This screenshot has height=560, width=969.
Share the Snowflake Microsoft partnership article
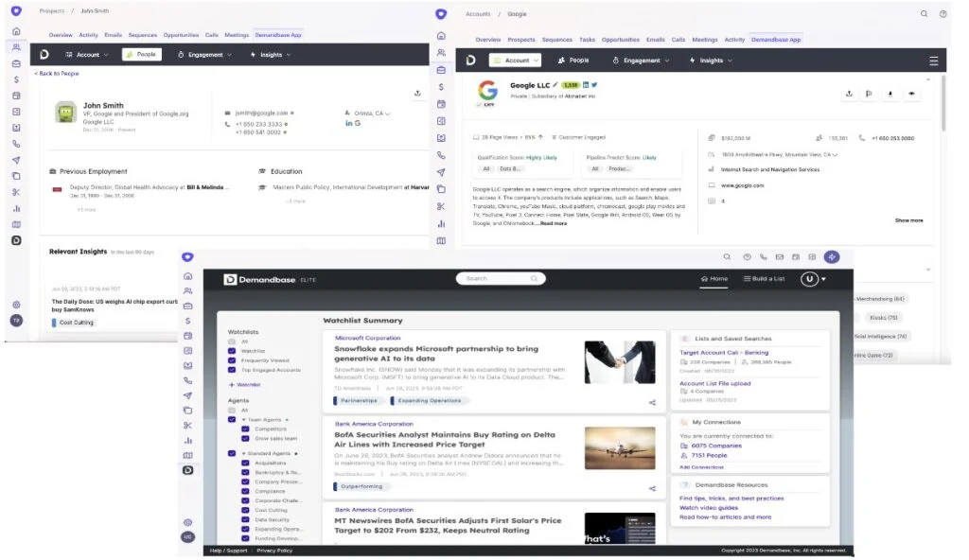point(652,402)
